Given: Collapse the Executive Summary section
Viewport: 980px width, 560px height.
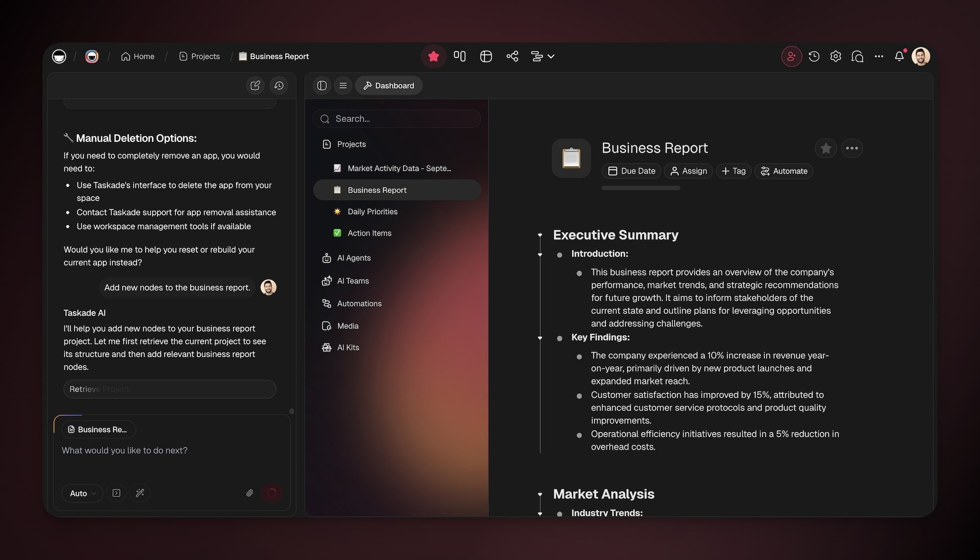Looking at the screenshot, I should click(540, 235).
